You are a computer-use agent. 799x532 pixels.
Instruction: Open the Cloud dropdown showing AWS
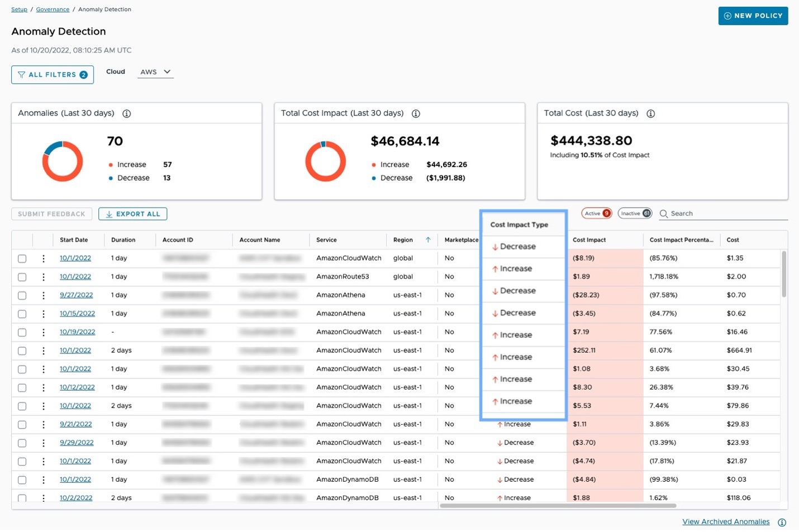(155, 72)
